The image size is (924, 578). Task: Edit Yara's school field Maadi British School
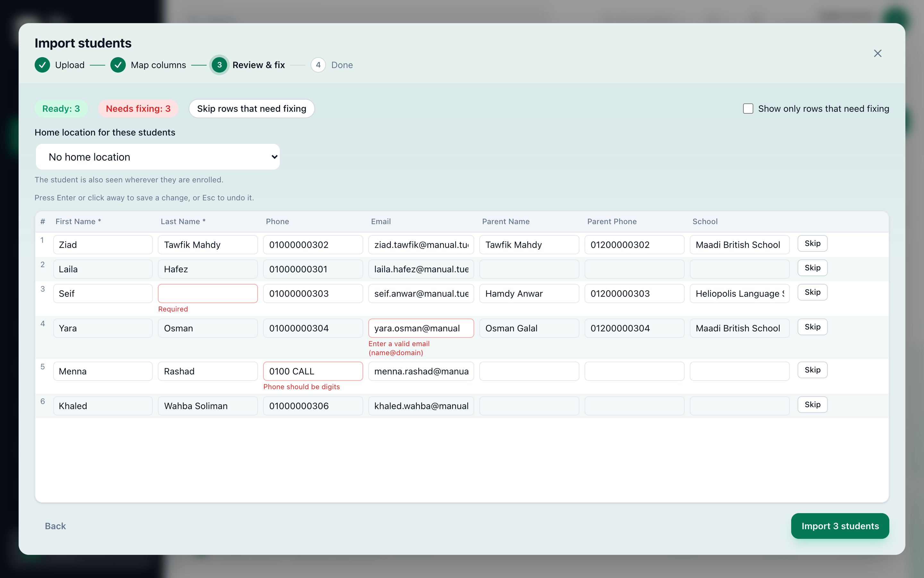(x=740, y=328)
